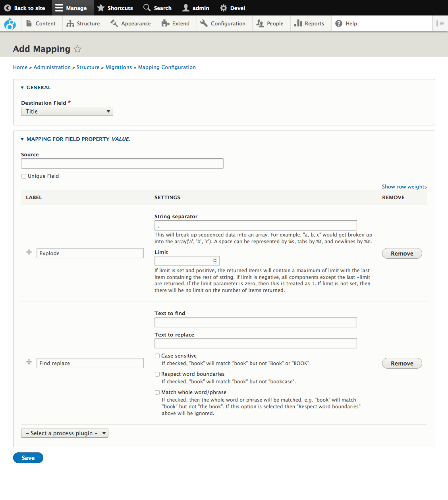Open Reports via its bar-chart icon
The image size is (448, 500).
[299, 23]
